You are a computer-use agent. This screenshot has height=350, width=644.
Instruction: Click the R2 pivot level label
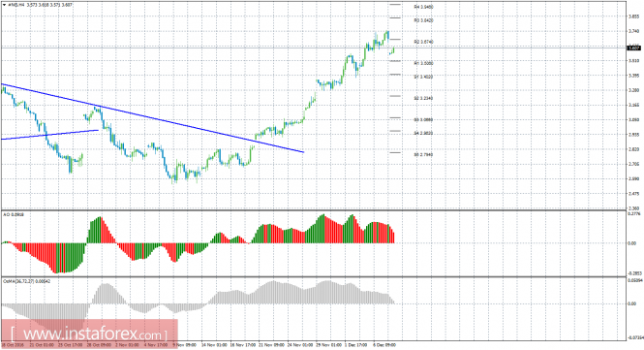click(423, 42)
